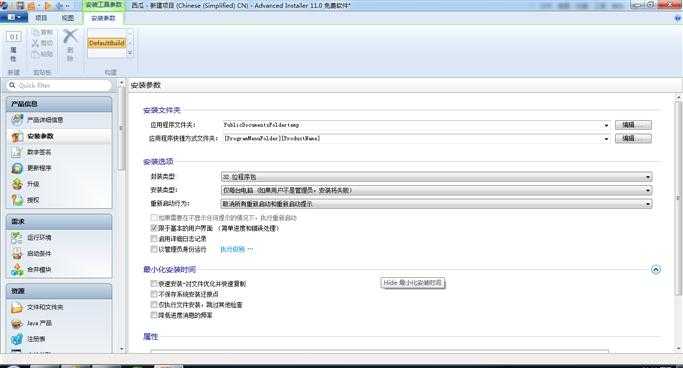
Task: Enable 不保存系统安装还原点 (no restore point) checkbox
Action: point(153,294)
